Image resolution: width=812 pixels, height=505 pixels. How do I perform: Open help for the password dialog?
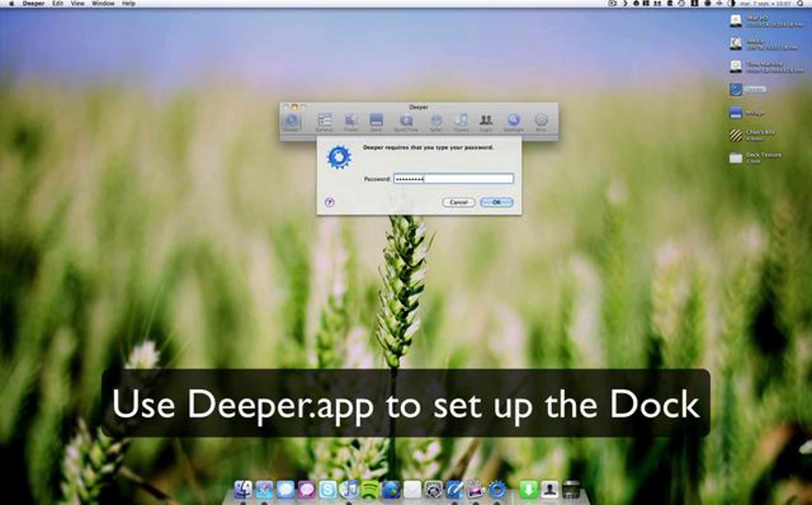click(330, 202)
